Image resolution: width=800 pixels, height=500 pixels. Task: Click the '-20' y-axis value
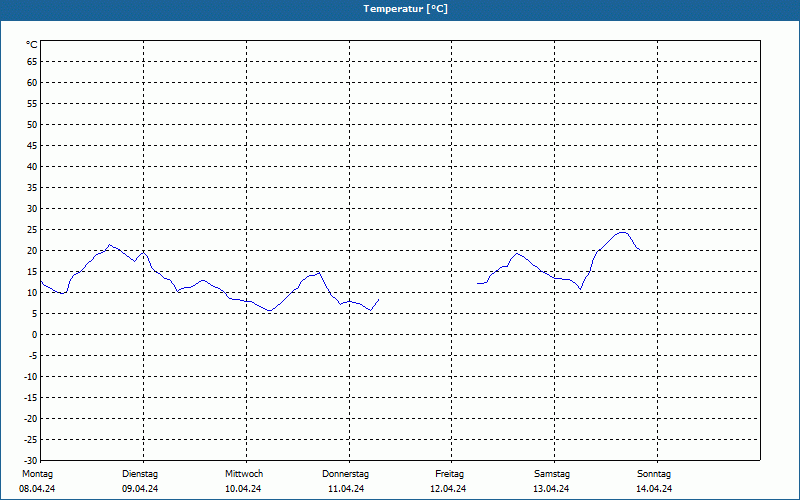(x=31, y=419)
